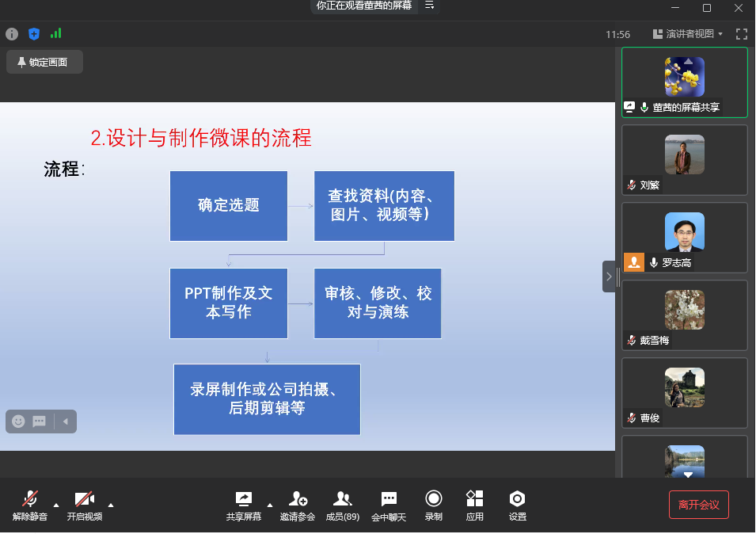Viewport: 756px width, 534px height.
Task: Check the green network signal icon
Action: tap(55, 33)
